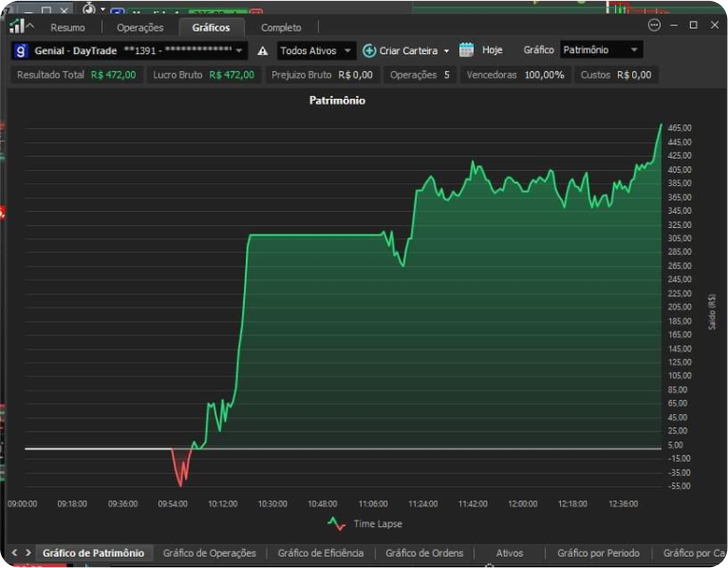Click the equity curve peak at top right
Screen dimensions: 728x568
point(661,124)
